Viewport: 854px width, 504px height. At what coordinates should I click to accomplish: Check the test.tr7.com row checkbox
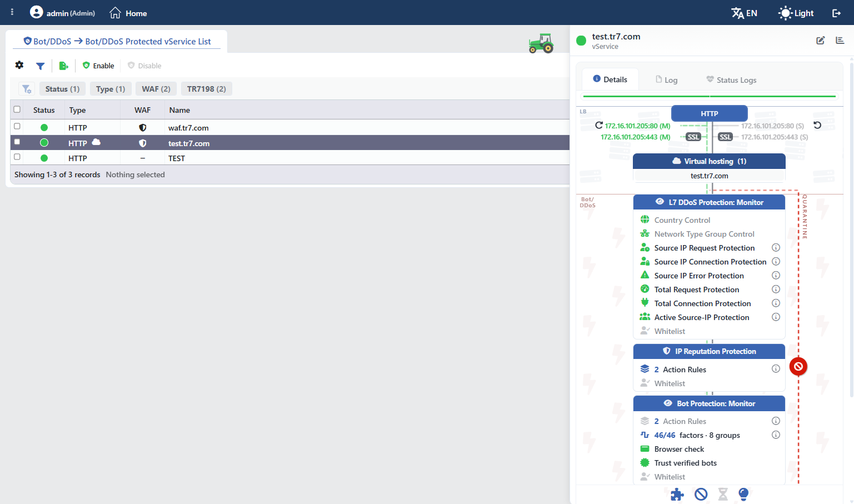(x=17, y=142)
